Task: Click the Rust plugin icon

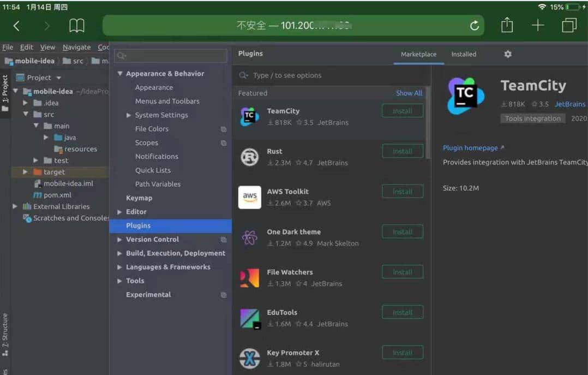Action: point(249,157)
